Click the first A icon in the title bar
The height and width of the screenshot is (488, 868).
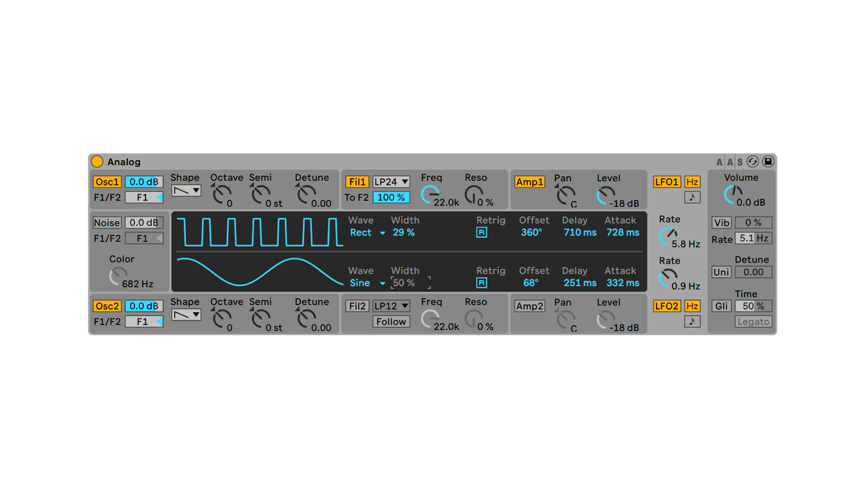[719, 161]
